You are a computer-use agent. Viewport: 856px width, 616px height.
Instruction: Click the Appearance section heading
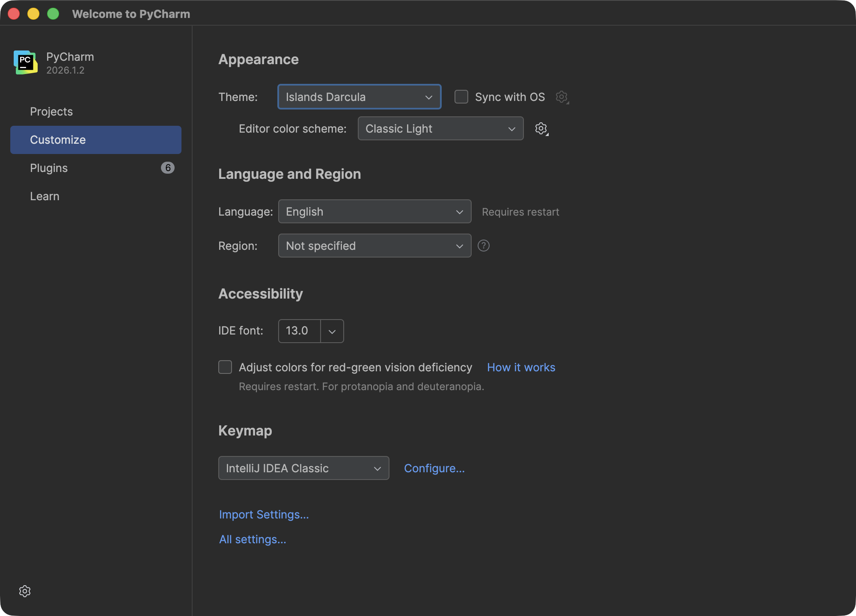[x=259, y=59]
